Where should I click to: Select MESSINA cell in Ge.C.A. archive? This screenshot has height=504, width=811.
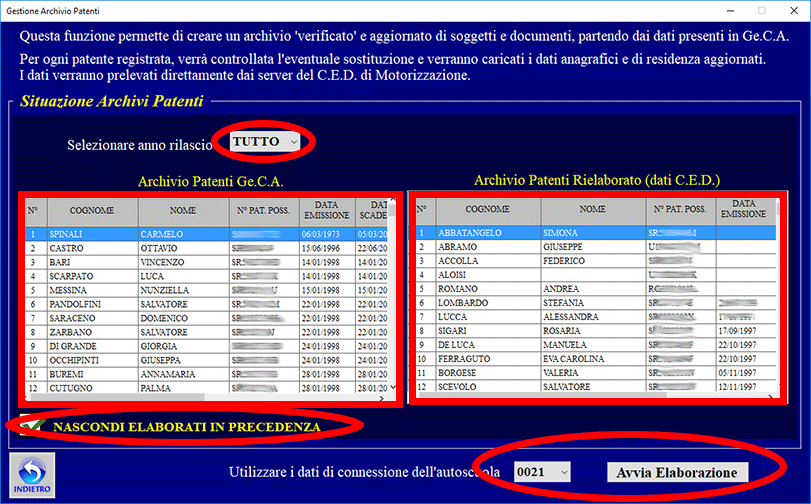[92, 290]
